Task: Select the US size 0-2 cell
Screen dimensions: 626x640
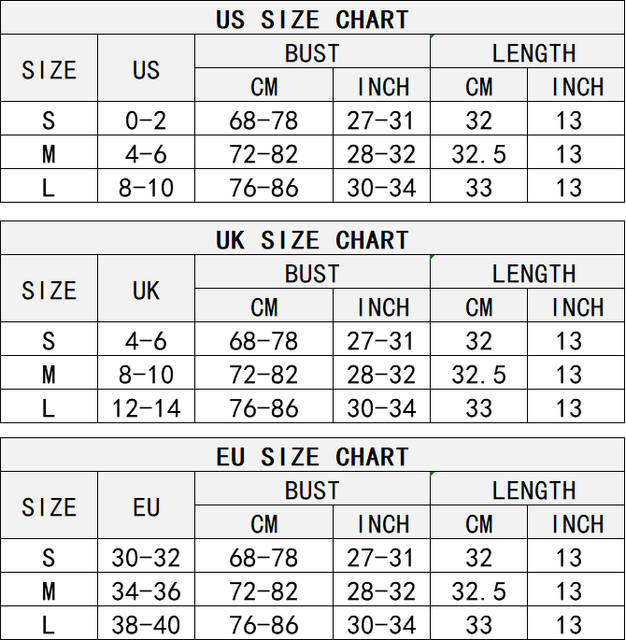Action: [146, 119]
